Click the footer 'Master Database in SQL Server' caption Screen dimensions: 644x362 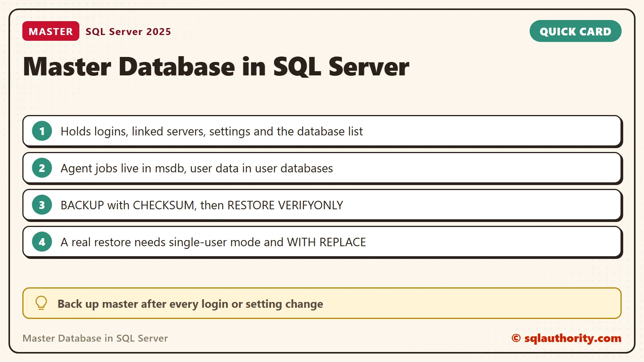(x=95, y=338)
